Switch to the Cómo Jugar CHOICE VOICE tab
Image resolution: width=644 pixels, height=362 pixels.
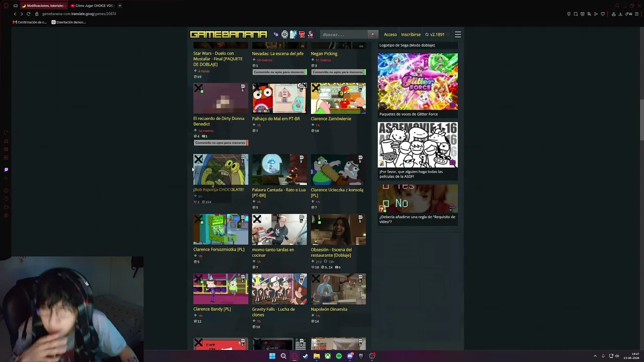[x=92, y=6]
